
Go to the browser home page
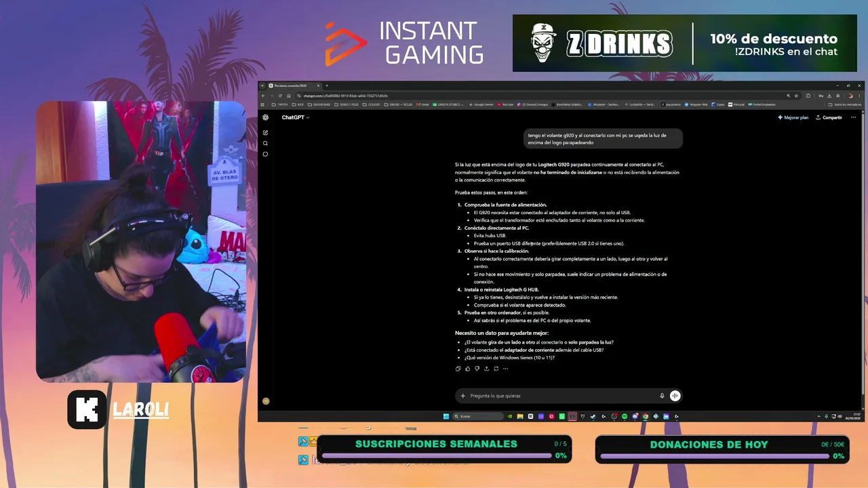point(288,96)
